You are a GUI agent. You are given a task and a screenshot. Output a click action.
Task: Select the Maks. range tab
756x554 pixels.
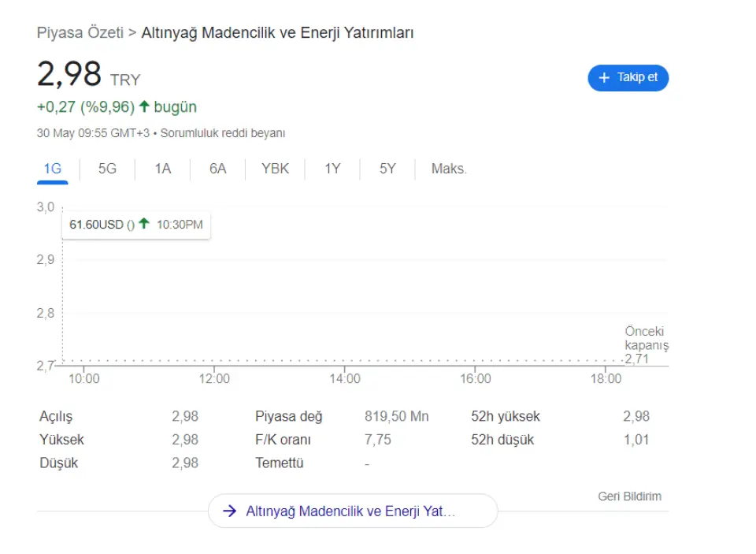(x=449, y=169)
